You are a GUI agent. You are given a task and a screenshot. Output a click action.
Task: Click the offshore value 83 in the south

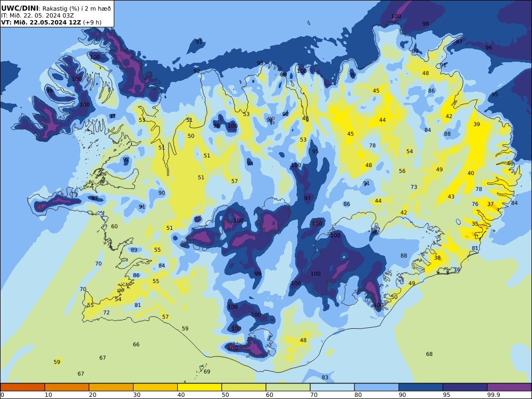coord(325,377)
